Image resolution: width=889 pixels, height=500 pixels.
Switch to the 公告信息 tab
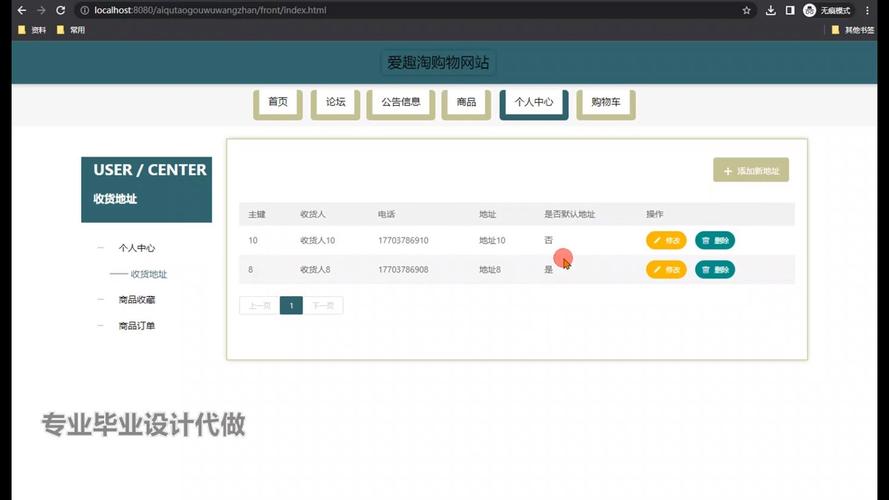pyautogui.click(x=400, y=102)
